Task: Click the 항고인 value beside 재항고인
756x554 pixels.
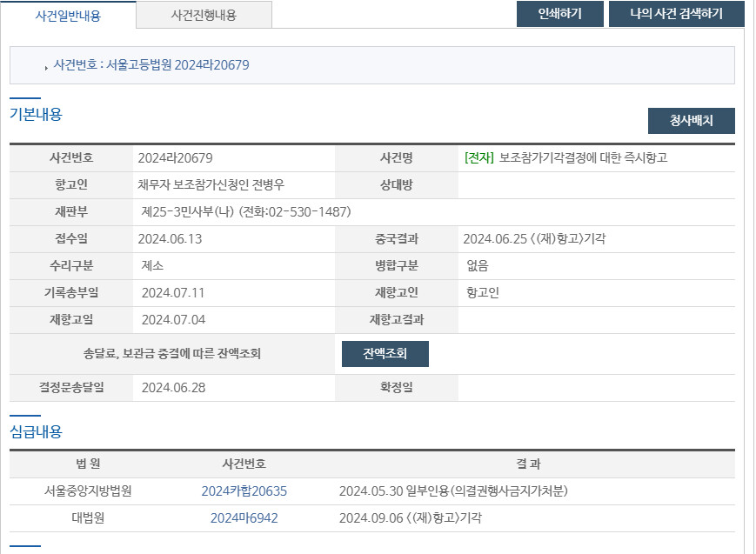Action: (x=483, y=293)
